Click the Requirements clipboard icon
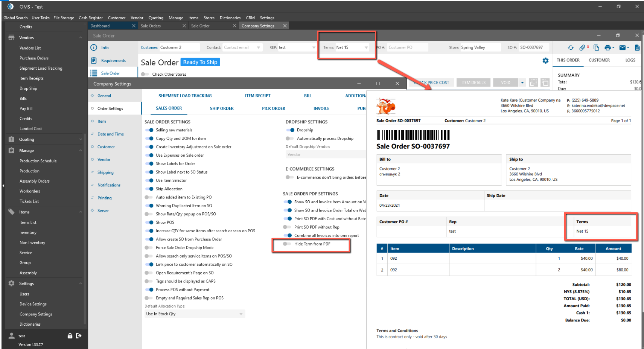This screenshot has height=349, width=644. click(x=94, y=60)
